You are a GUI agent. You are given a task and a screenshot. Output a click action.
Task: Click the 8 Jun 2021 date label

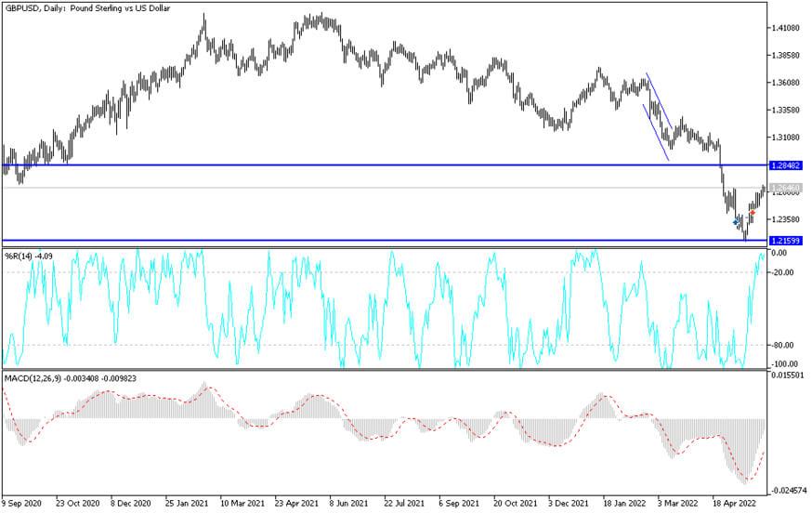(x=349, y=503)
